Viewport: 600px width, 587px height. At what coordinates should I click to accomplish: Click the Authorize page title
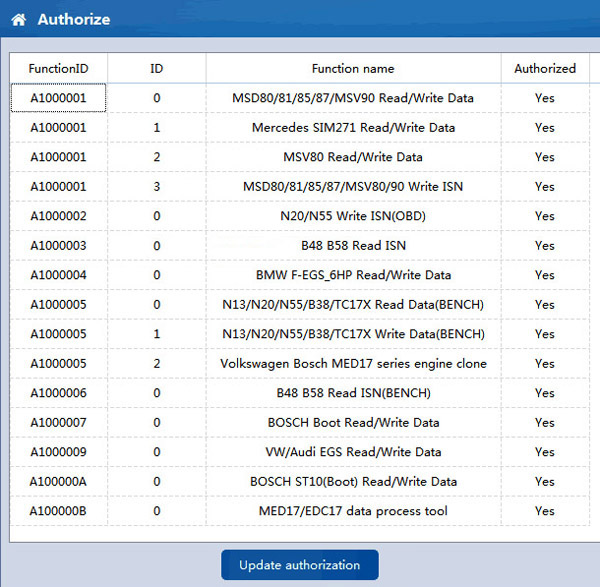coord(74,19)
